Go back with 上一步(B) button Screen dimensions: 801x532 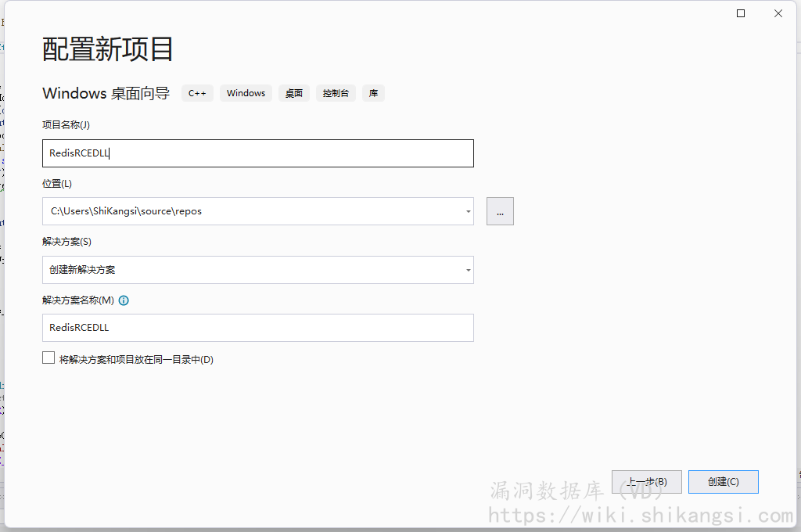(646, 482)
